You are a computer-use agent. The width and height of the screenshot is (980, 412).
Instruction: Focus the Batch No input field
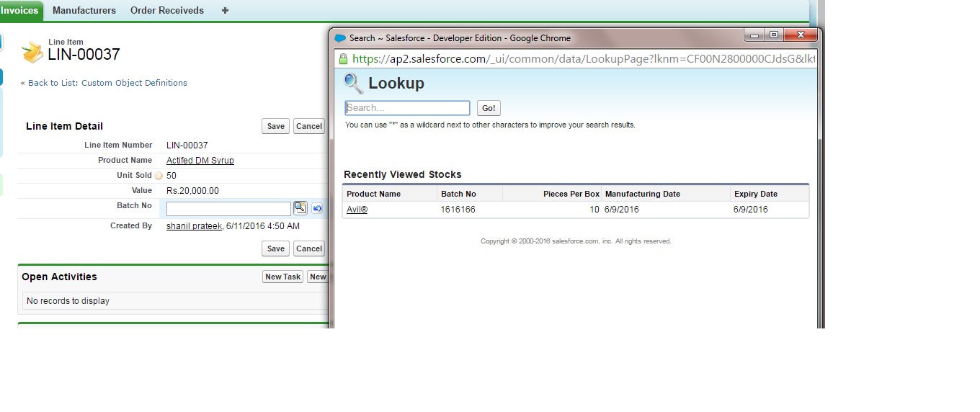[x=228, y=209]
